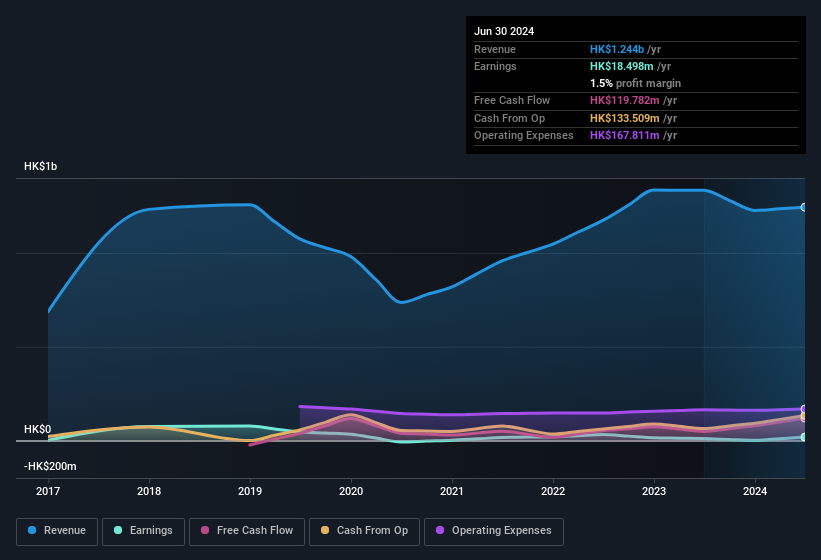Click the Revenue endpoint marker on the chart

[x=804, y=207]
